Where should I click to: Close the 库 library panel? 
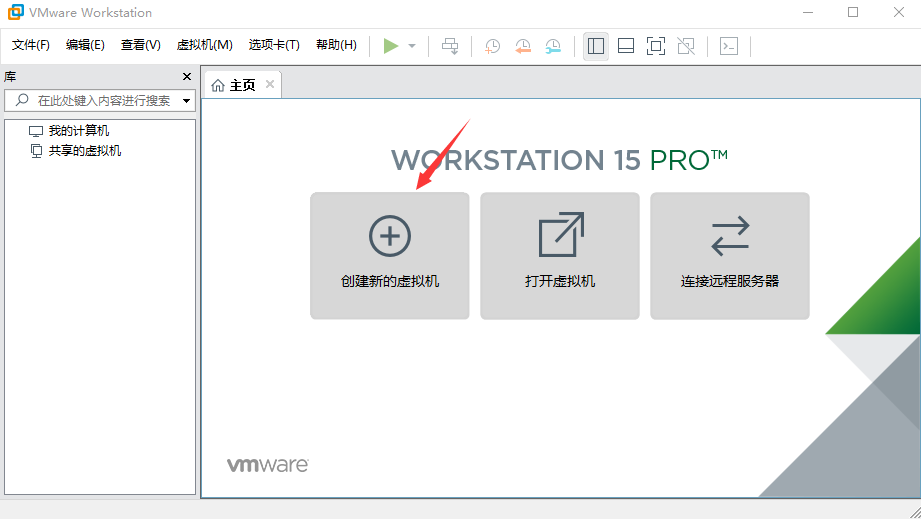[187, 77]
